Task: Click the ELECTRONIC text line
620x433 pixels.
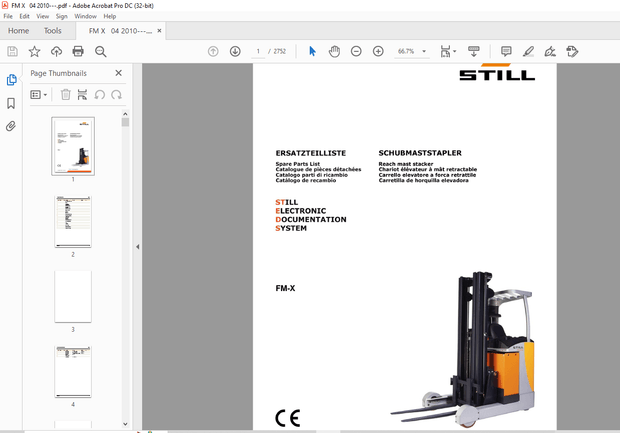Action: click(x=301, y=211)
